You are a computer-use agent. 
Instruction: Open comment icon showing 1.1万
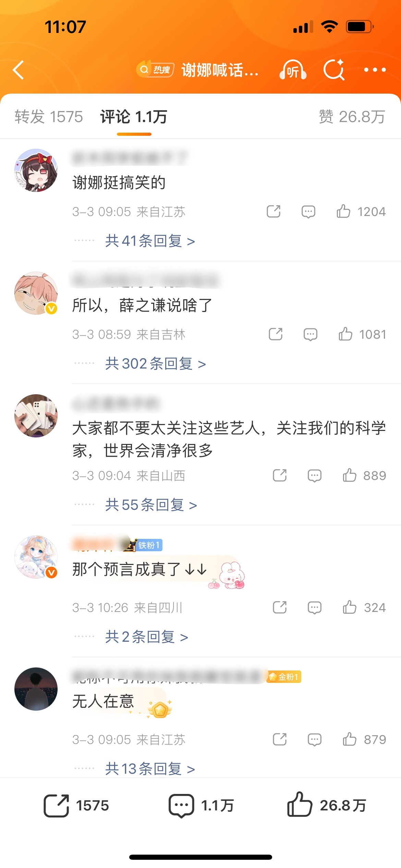[x=201, y=805]
